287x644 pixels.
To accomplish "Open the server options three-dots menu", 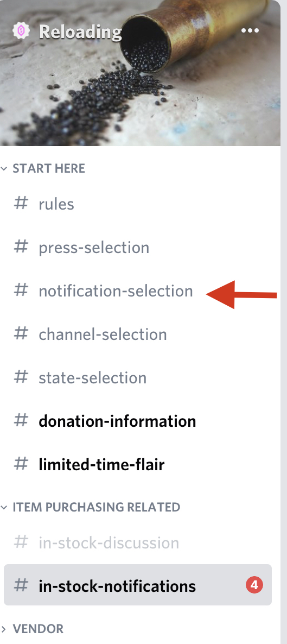I will [250, 31].
